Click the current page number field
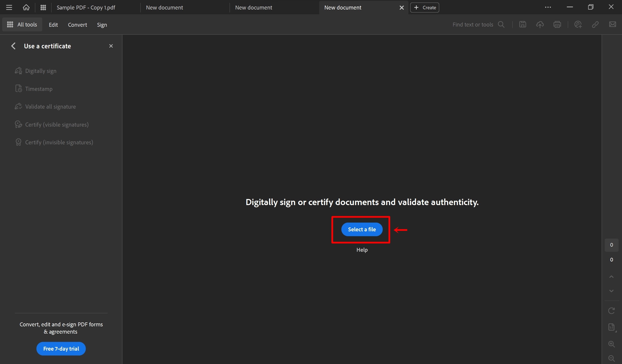 (x=611, y=245)
